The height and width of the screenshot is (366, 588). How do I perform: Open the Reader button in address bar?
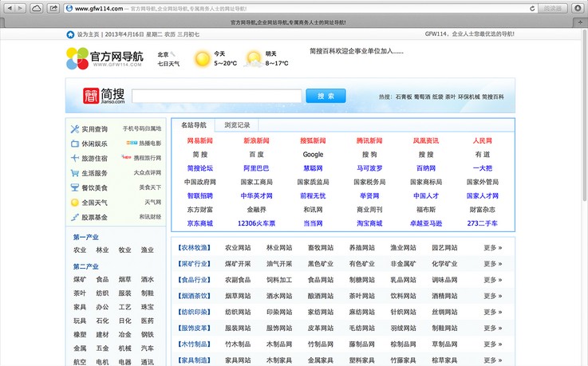point(553,8)
